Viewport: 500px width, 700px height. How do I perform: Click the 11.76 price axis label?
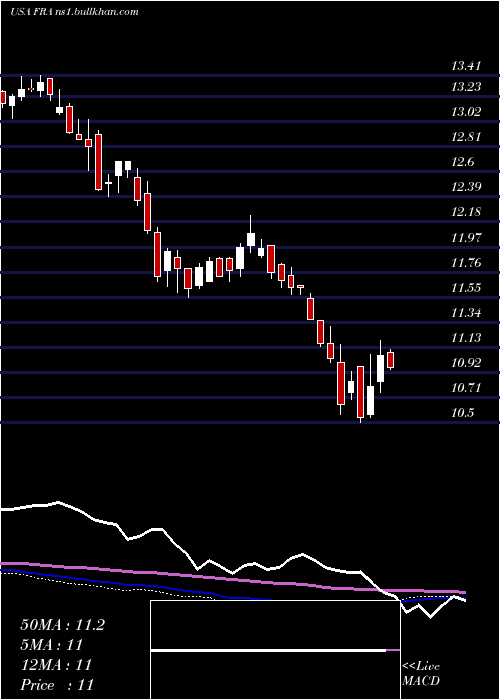click(x=466, y=262)
